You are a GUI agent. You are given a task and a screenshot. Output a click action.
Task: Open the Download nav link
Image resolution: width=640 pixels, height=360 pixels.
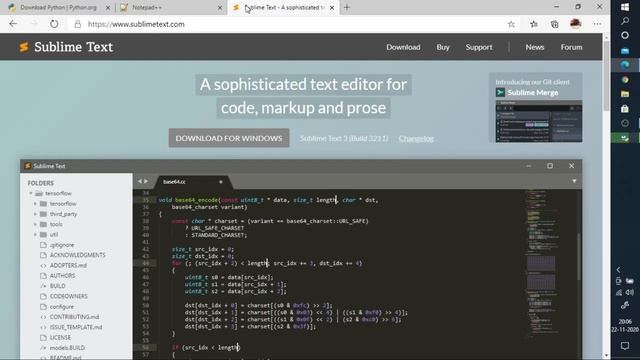403,47
